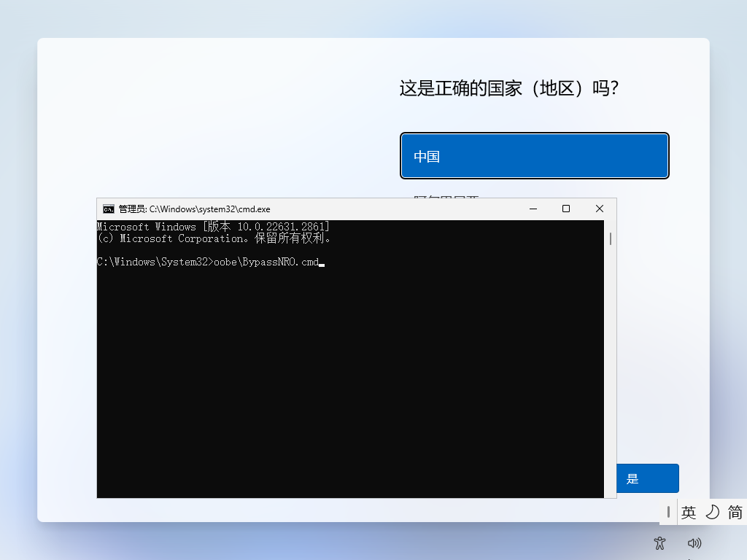Maximize the command prompt window
Image resolution: width=747 pixels, height=560 pixels.
(565, 209)
